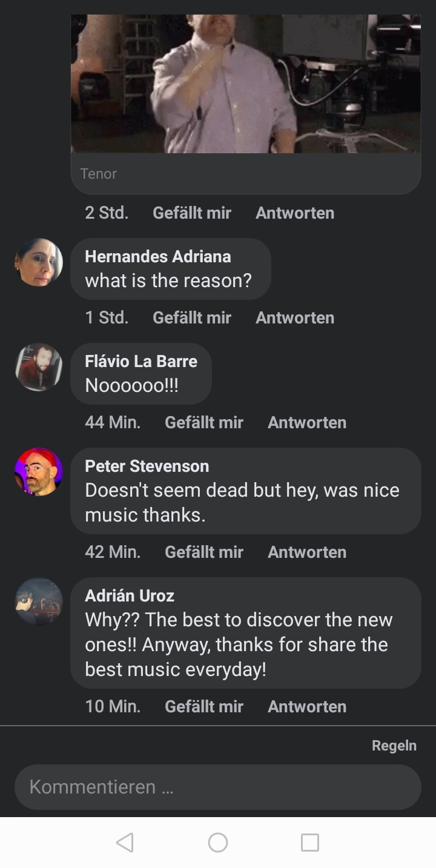
Task: Reply to Peter Stevenson's comment
Action: pyautogui.click(x=307, y=552)
